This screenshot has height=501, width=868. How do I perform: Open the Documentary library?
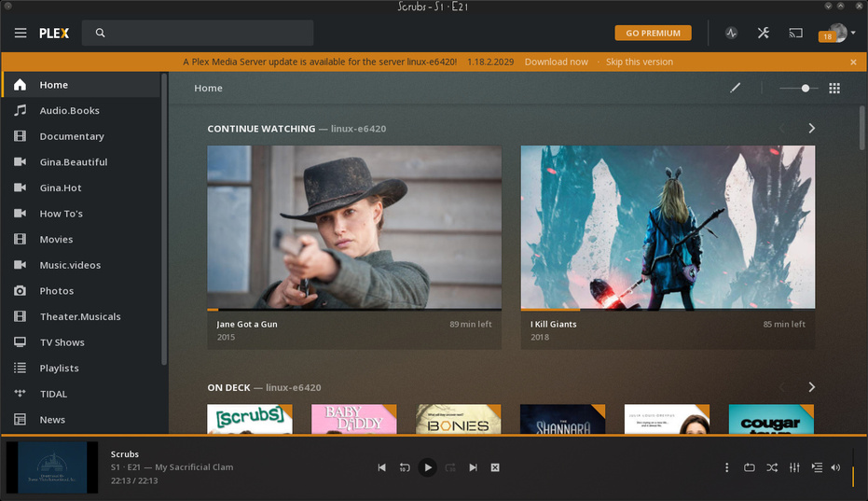81,136
